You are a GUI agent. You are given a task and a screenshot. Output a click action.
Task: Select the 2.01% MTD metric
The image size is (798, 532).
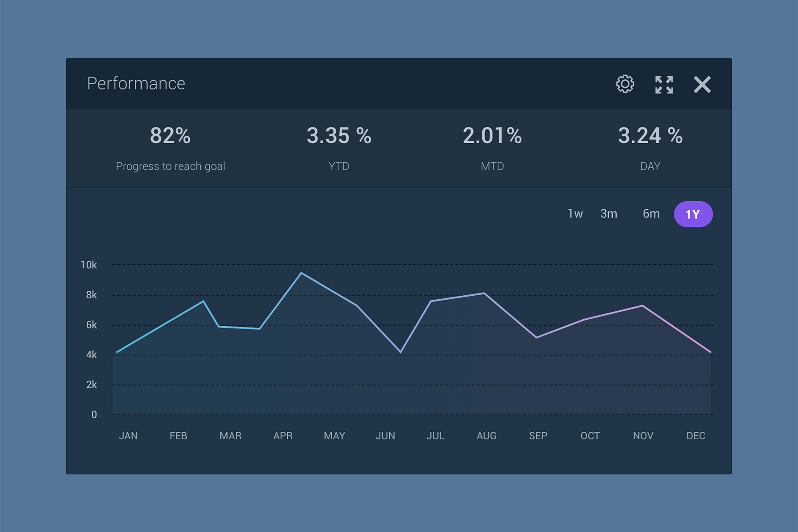(492, 136)
